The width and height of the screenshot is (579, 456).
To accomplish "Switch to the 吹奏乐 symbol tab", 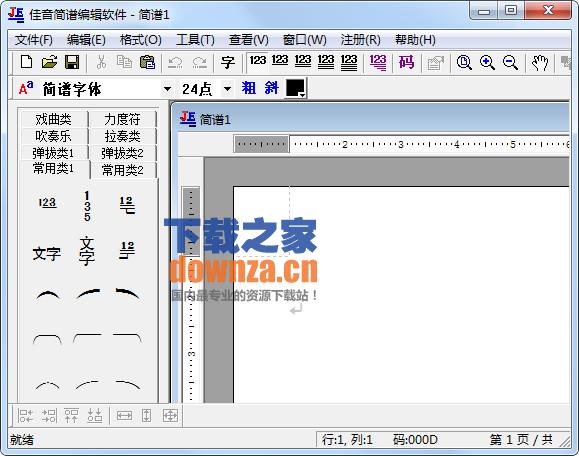I will click(54, 136).
